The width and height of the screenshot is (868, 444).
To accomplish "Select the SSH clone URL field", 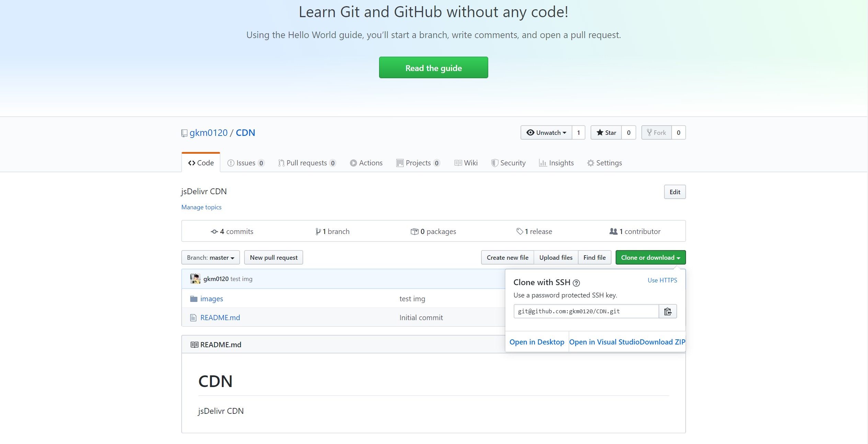I will coord(586,311).
